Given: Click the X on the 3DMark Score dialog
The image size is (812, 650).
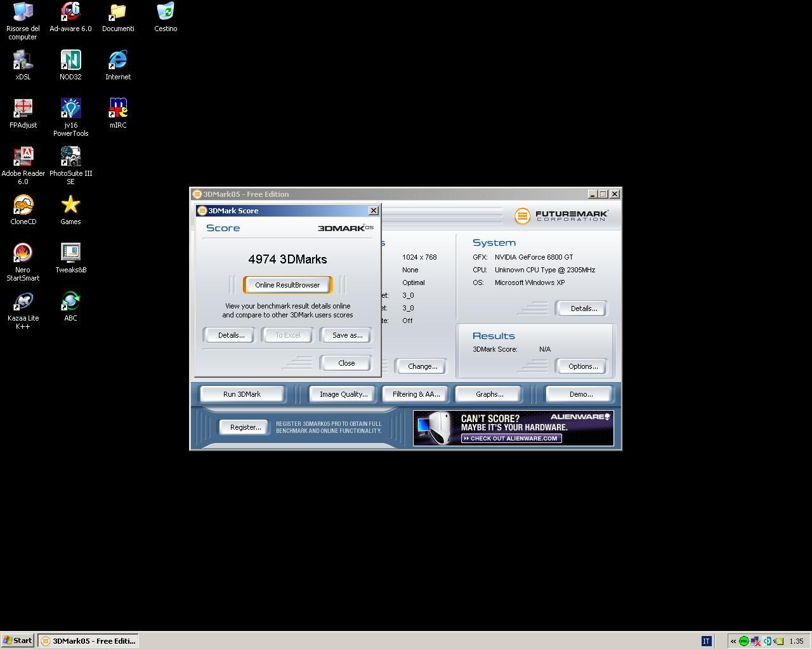Looking at the screenshot, I should [x=373, y=211].
